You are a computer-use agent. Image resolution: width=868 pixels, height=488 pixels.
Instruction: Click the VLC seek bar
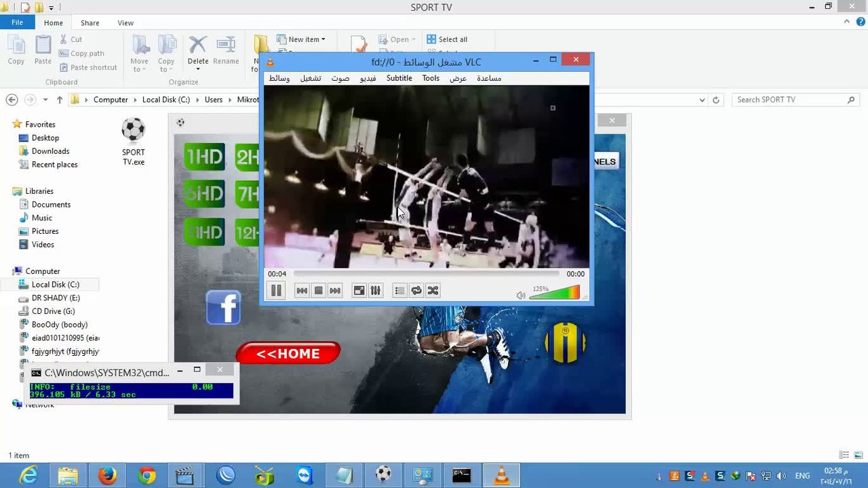click(x=427, y=274)
